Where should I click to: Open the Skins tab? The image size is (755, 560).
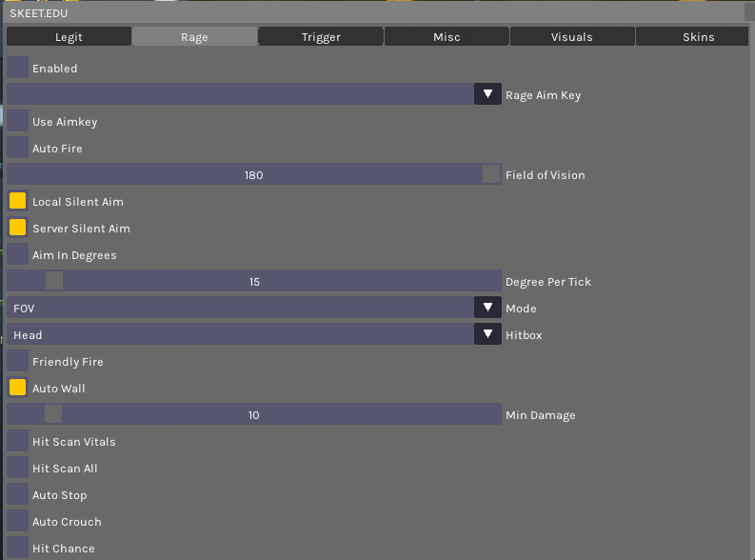(x=698, y=37)
